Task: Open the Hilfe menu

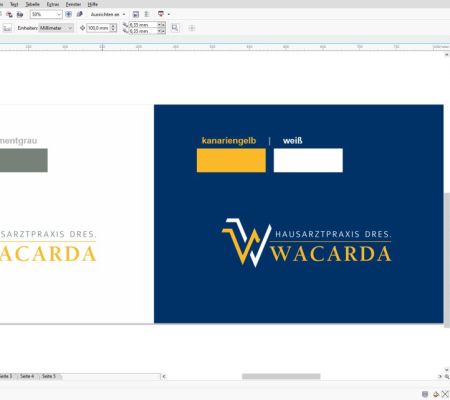Action: tap(92, 4)
